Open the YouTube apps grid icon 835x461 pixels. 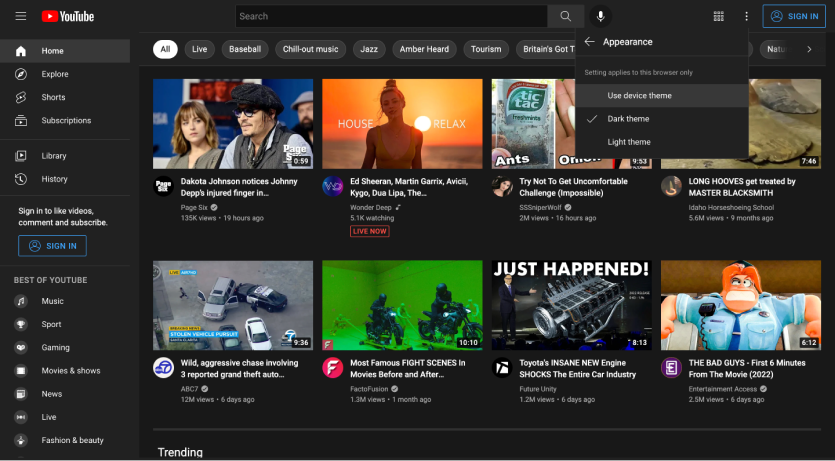(x=718, y=16)
